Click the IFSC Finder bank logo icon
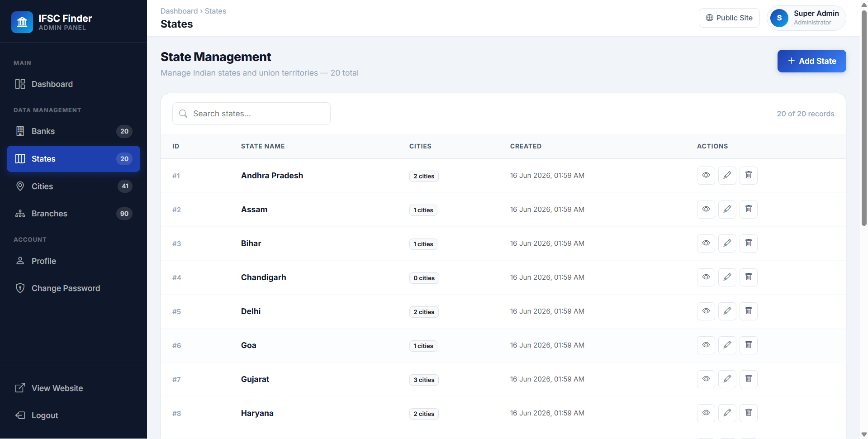This screenshot has height=439, width=868. (22, 22)
